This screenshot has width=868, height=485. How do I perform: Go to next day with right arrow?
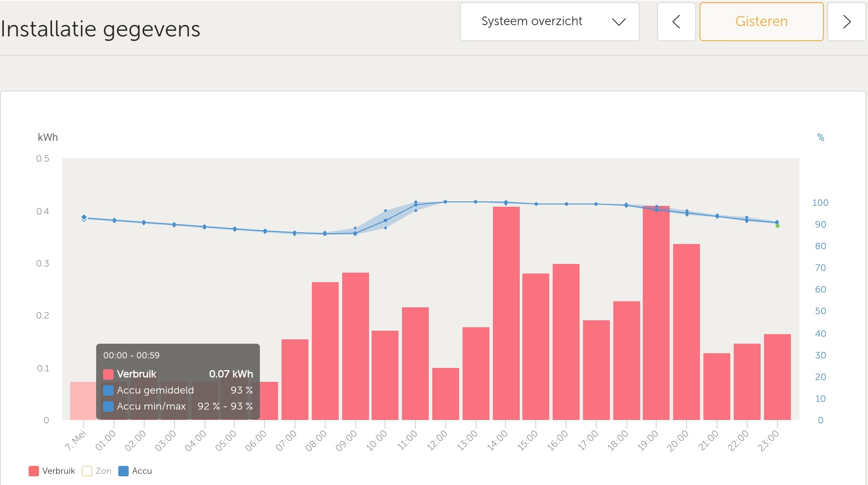pos(847,22)
